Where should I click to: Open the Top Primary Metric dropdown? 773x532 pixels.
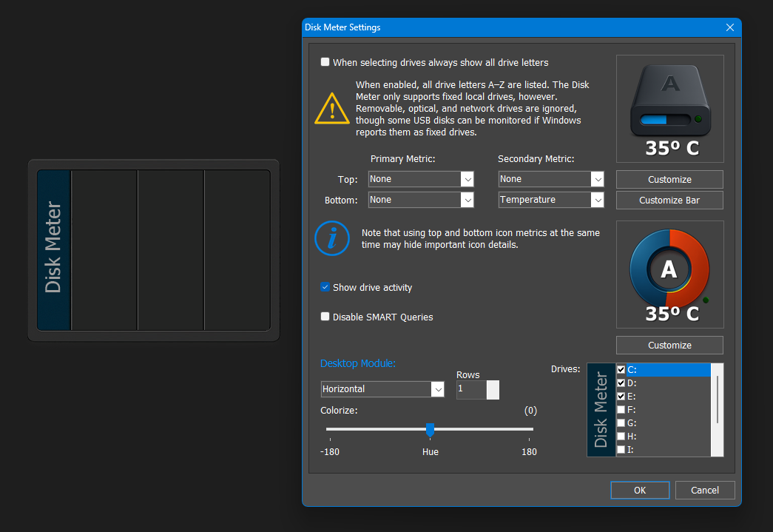tap(467, 179)
